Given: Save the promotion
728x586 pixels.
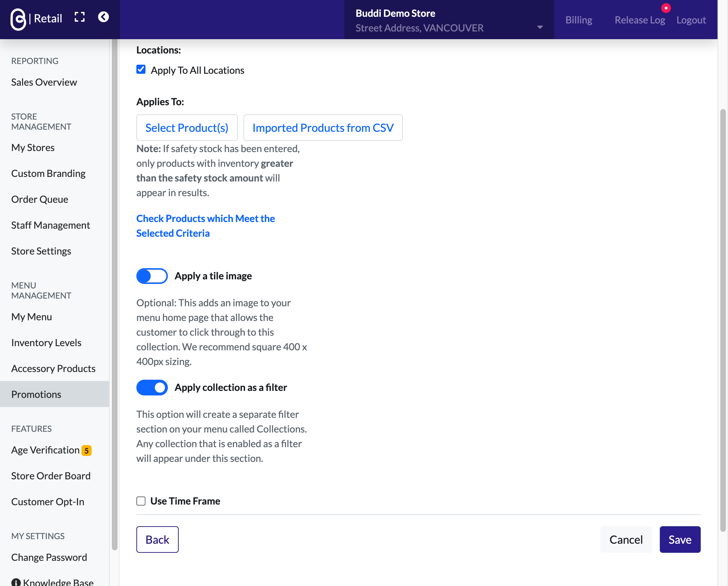Looking at the screenshot, I should coord(680,539).
